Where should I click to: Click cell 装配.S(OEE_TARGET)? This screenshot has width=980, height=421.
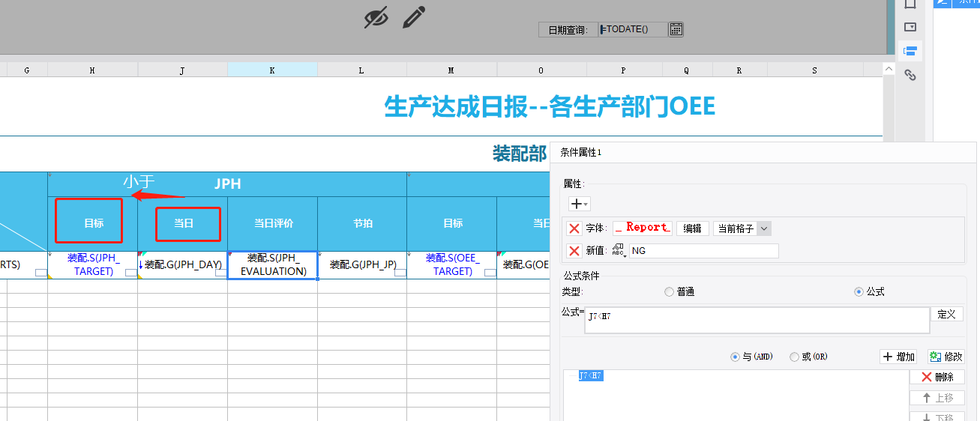tap(451, 264)
